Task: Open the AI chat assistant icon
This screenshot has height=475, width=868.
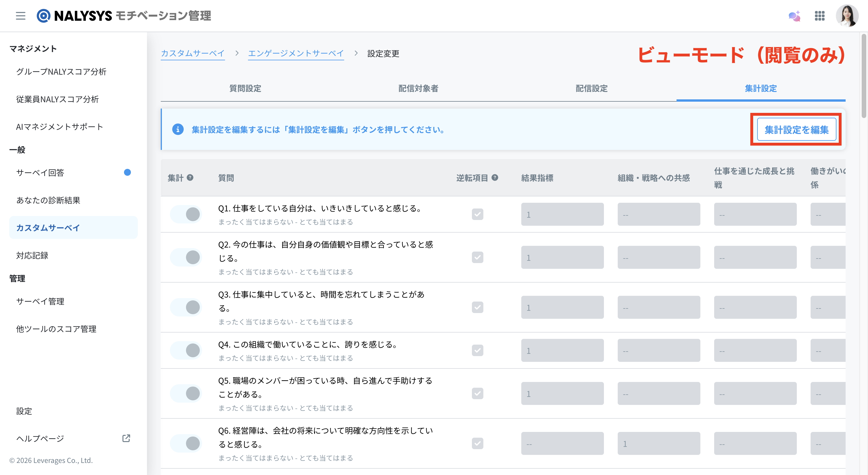Action: pyautogui.click(x=795, y=16)
